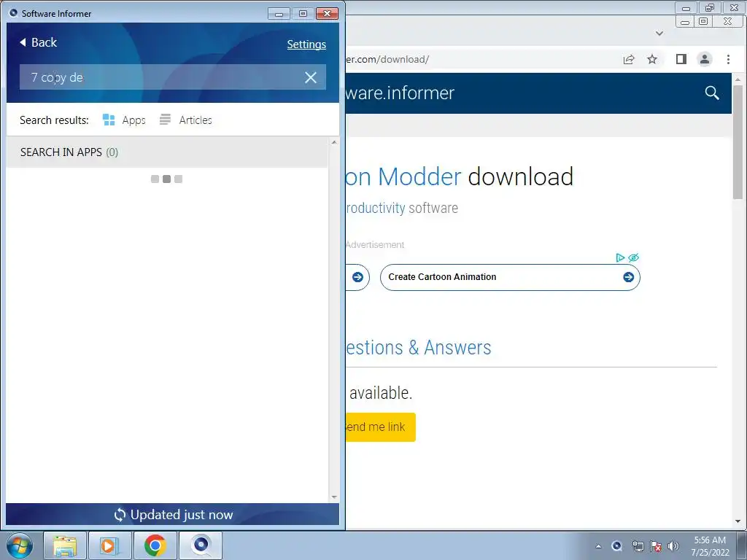Click the arrow in Create Cartoon Animation ad

pos(628,277)
